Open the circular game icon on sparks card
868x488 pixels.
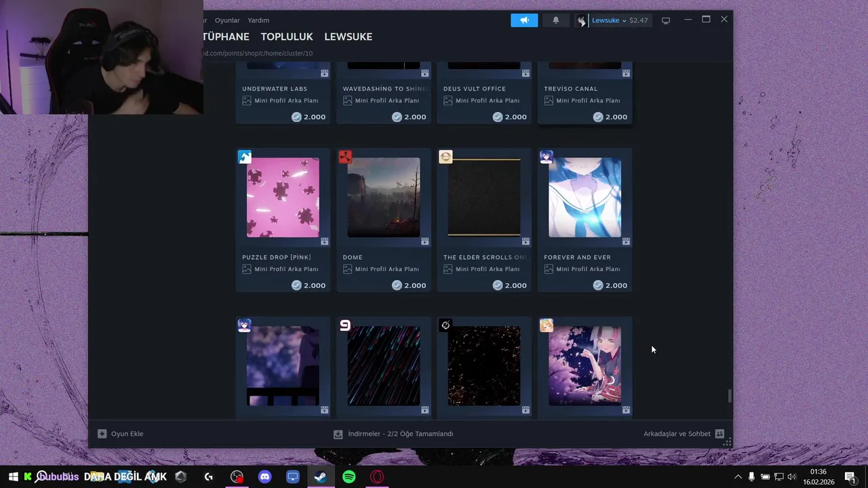coord(446,326)
